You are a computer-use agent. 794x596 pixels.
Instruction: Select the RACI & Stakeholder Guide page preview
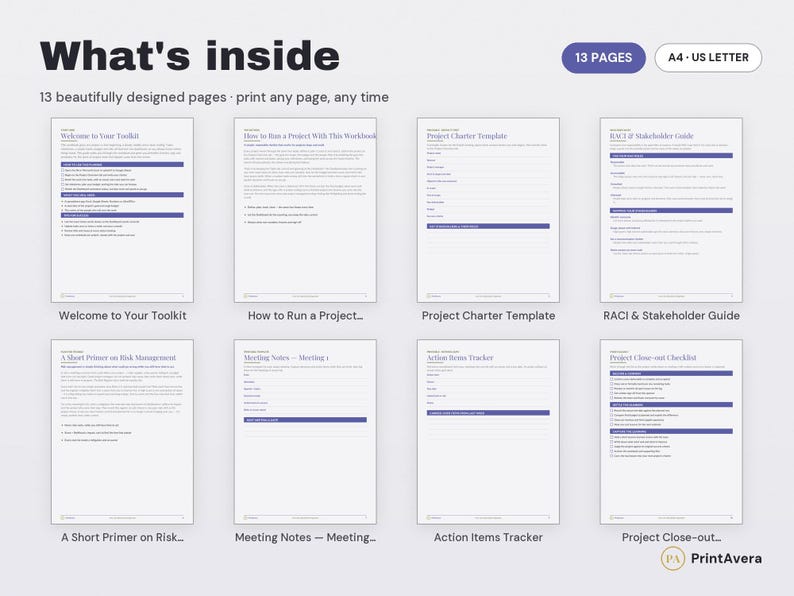click(x=671, y=210)
